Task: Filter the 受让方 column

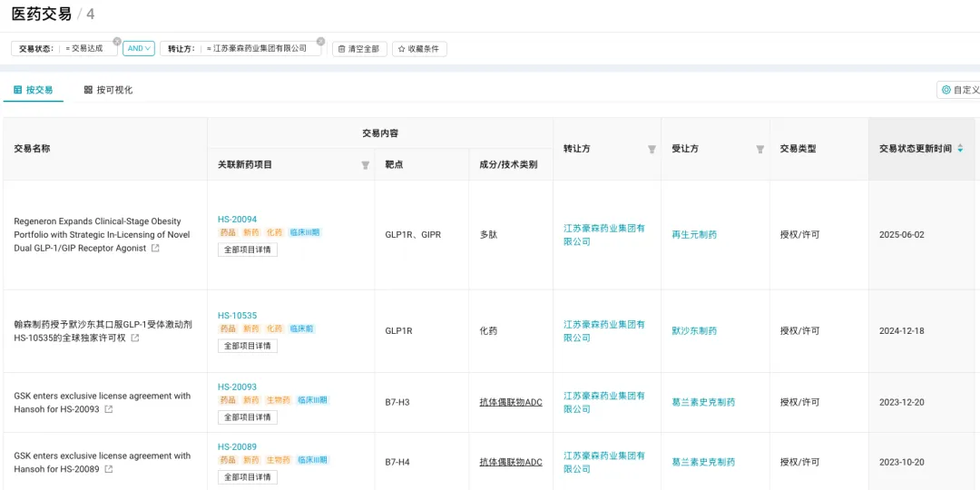Action: click(x=759, y=149)
